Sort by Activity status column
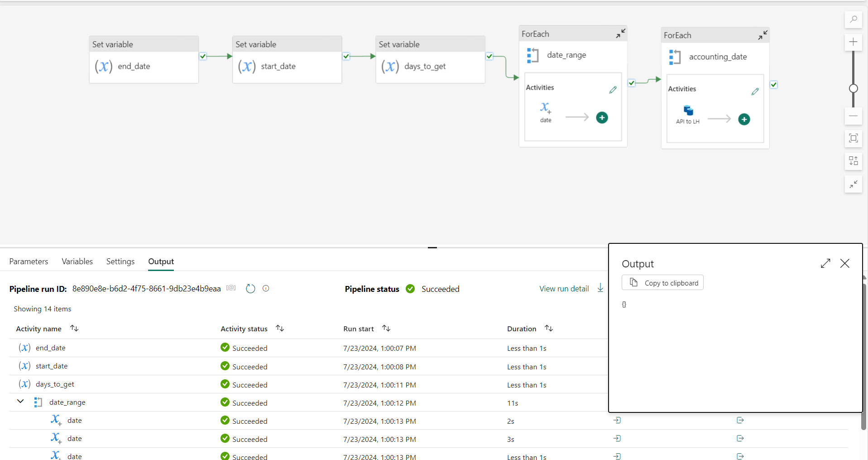 280,328
